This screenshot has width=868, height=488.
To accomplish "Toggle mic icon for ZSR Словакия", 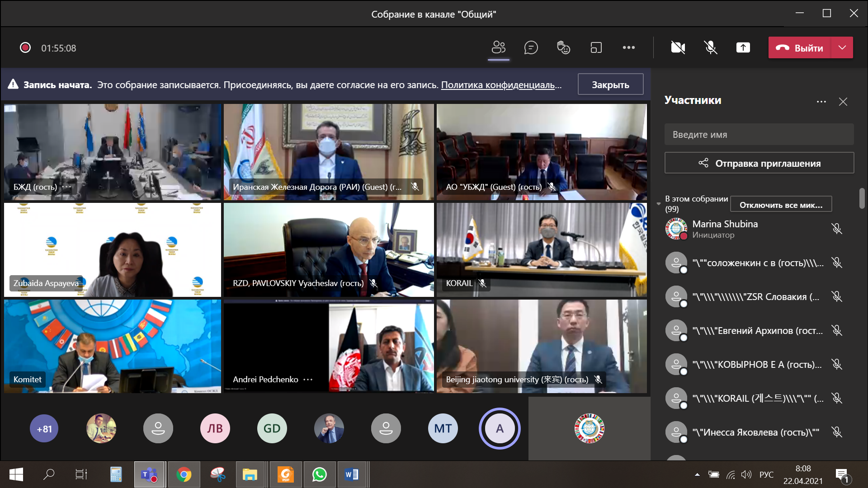I will [x=837, y=296].
